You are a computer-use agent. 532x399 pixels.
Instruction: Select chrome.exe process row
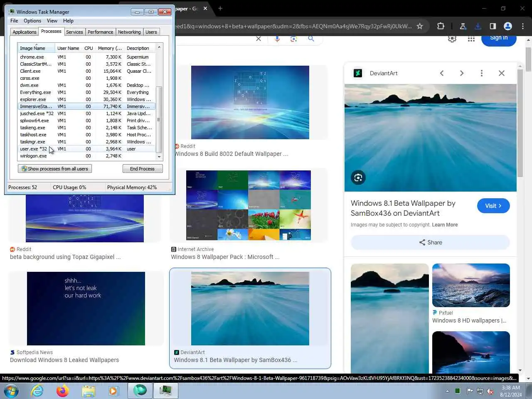[86, 57]
